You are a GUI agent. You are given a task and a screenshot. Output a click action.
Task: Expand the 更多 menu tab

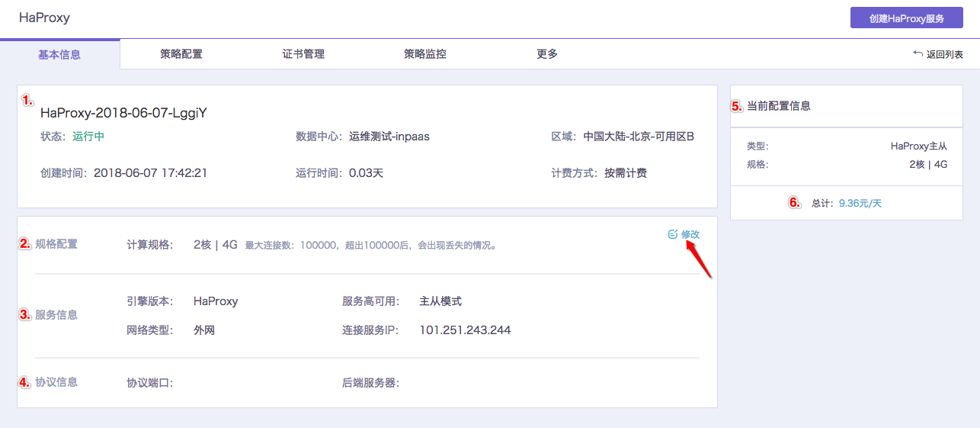pyautogui.click(x=547, y=54)
